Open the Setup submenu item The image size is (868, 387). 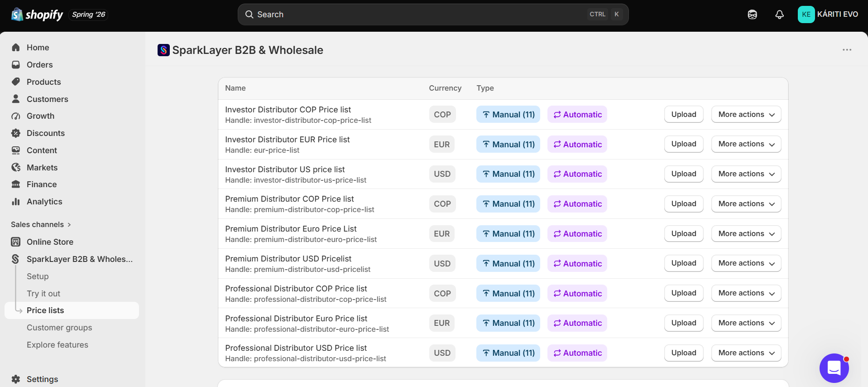(38, 276)
